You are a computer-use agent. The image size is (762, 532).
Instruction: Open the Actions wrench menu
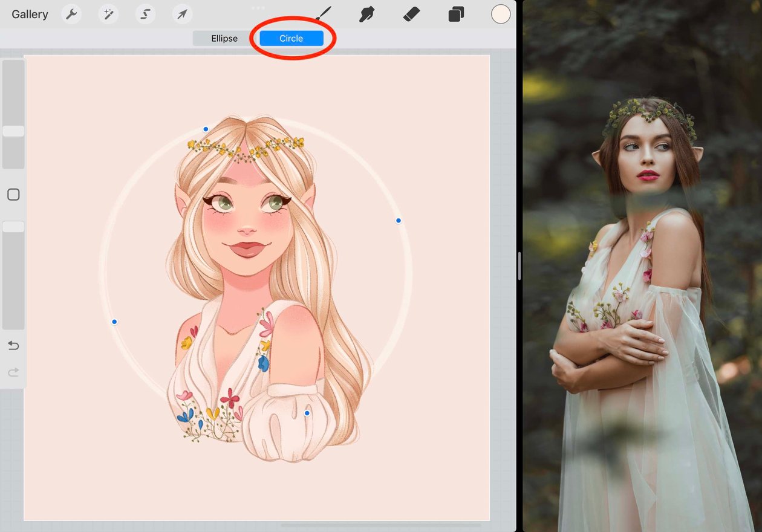pyautogui.click(x=71, y=14)
